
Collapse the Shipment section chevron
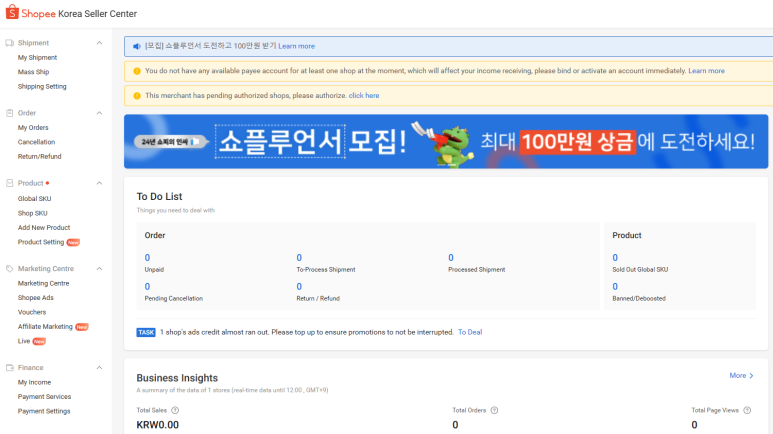click(x=99, y=43)
